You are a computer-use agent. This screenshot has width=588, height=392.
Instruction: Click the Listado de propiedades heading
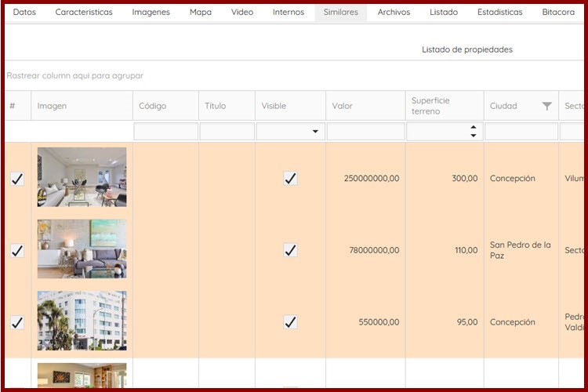click(467, 49)
